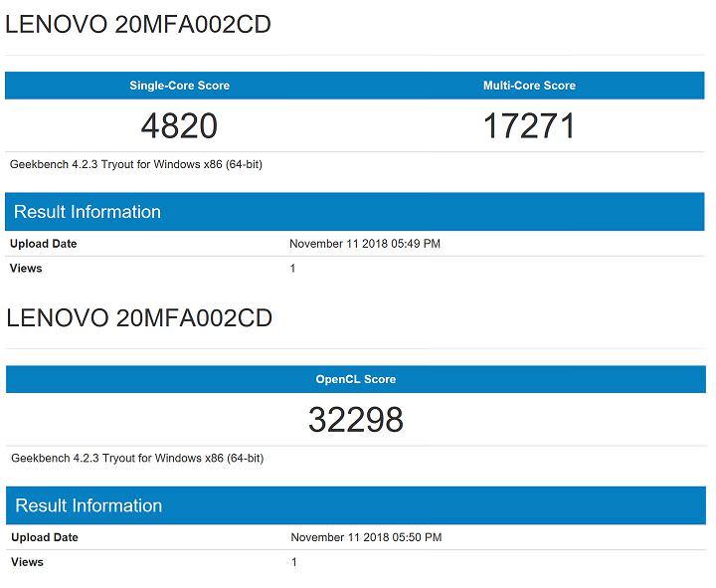Select the date November 11 2018 05:50 PM

[x=366, y=537]
